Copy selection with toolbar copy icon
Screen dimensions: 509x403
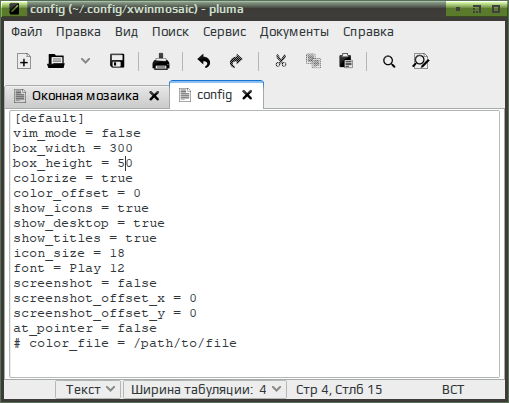(313, 61)
